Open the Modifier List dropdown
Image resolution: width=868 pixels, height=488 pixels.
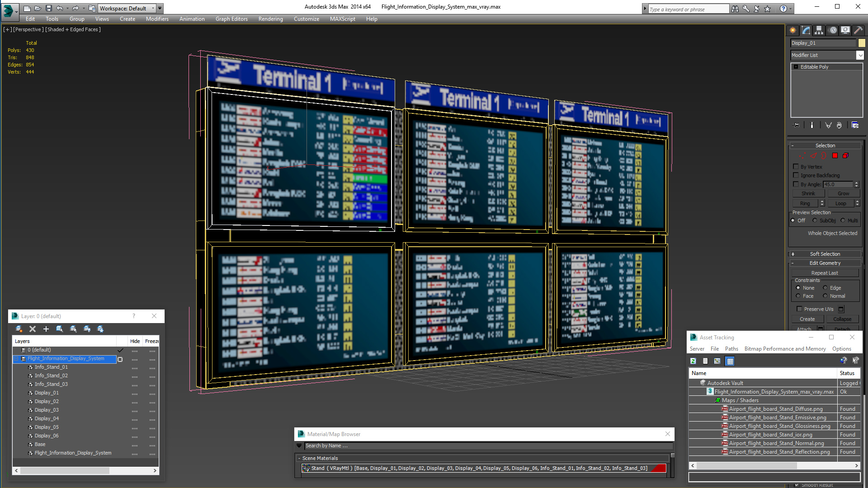tap(860, 55)
